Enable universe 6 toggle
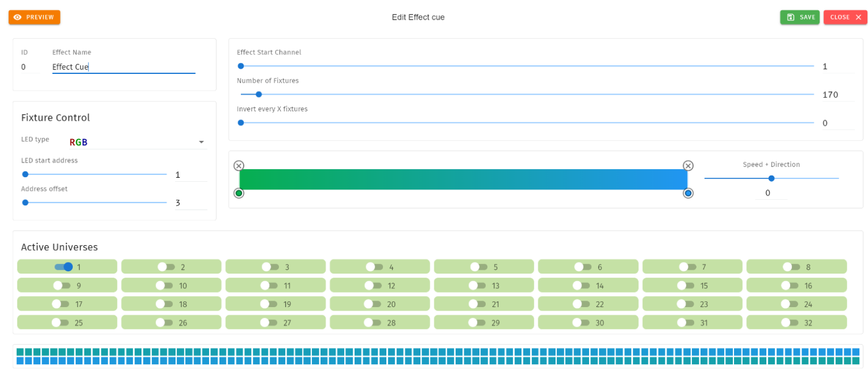The height and width of the screenshot is (381, 868). coord(583,267)
